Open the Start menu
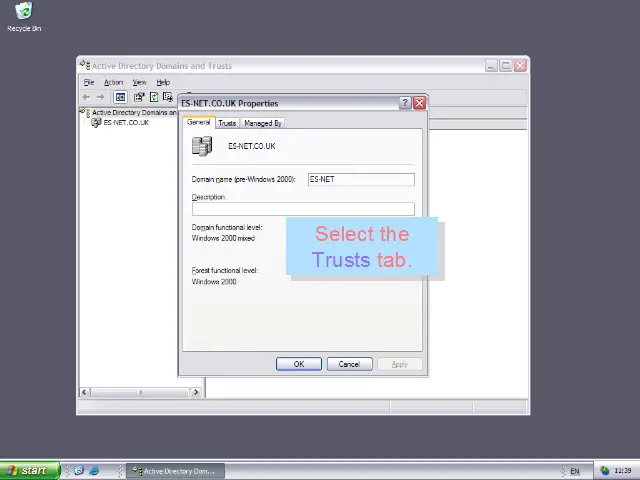The image size is (640, 480). pyautogui.click(x=29, y=470)
